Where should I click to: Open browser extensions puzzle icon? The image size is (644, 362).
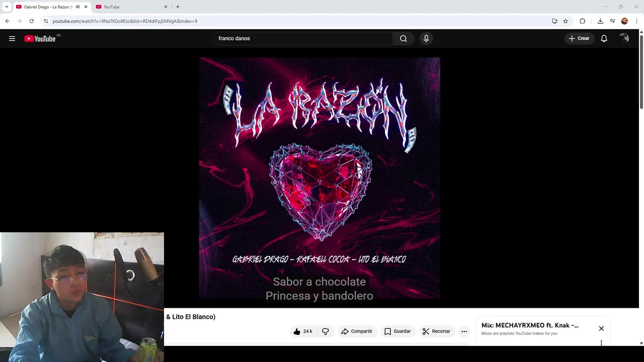pos(583,21)
